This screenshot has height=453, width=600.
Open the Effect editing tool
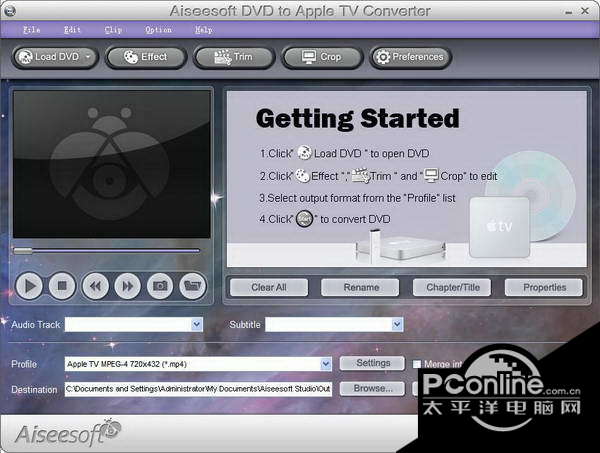(x=145, y=57)
